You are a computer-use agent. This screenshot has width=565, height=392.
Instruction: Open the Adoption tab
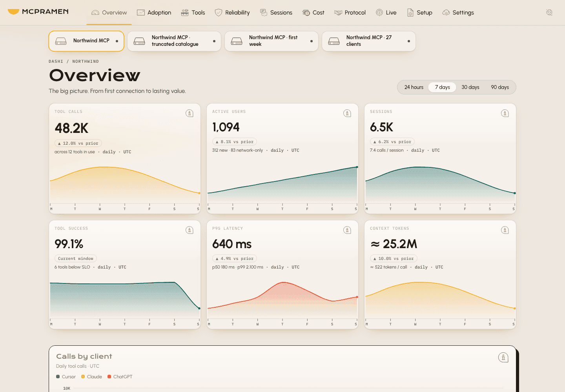(154, 13)
